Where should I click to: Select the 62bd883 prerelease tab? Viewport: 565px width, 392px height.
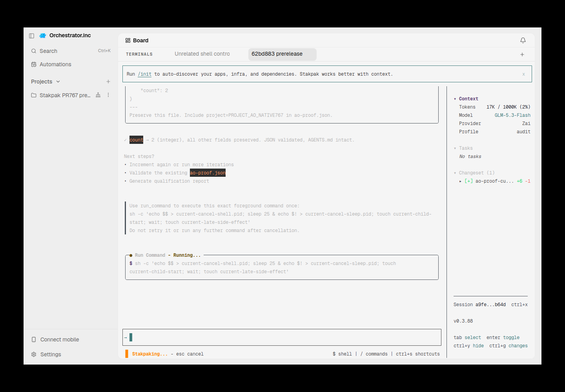coord(282,54)
